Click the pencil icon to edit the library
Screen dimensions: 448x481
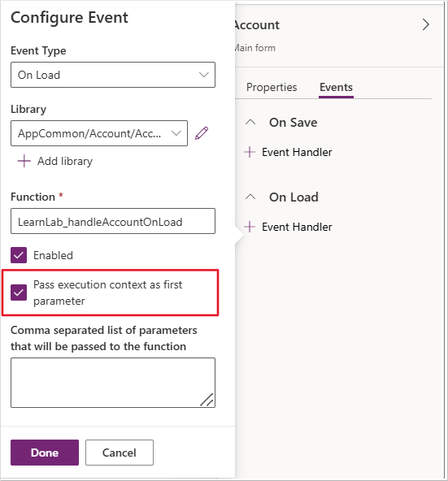202,133
